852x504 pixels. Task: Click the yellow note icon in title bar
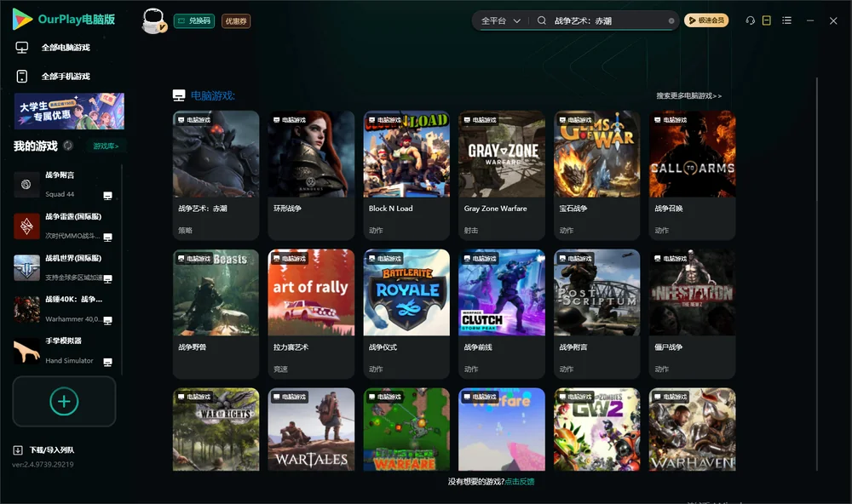click(x=766, y=20)
